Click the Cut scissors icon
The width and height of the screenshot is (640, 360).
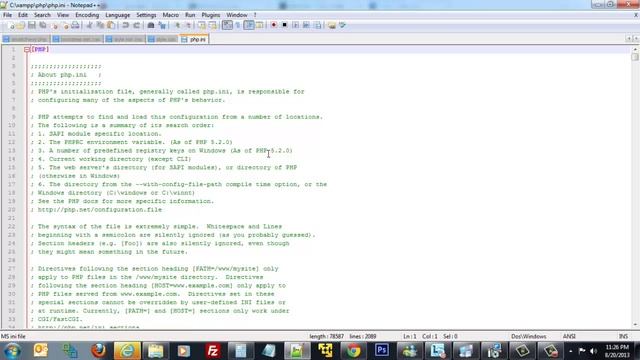click(x=89, y=25)
